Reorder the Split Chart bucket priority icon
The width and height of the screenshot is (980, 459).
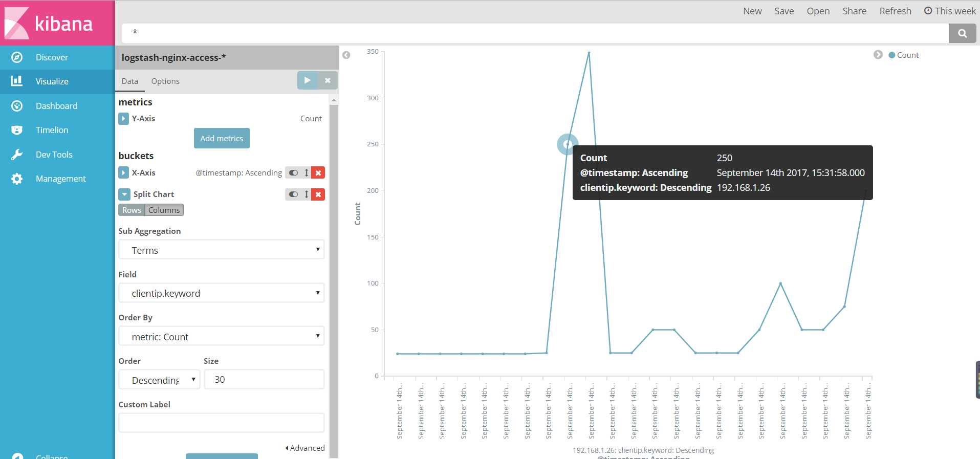pos(307,194)
